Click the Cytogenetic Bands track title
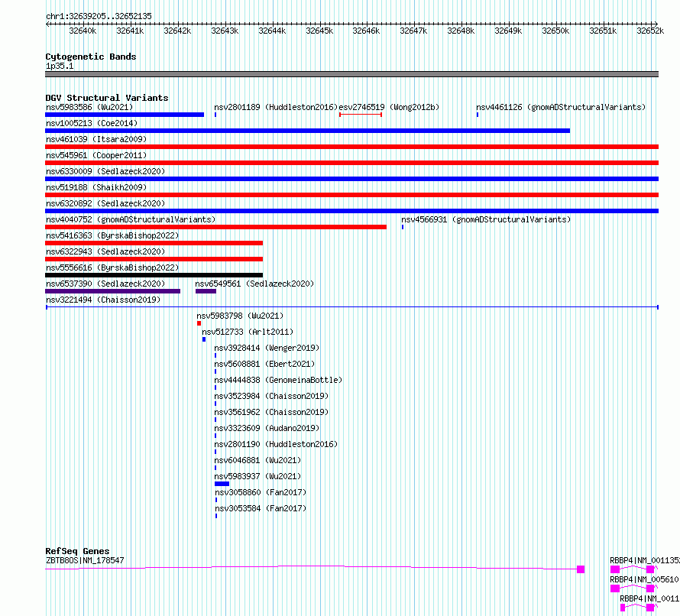Screen dimensions: 680x616 [91, 57]
